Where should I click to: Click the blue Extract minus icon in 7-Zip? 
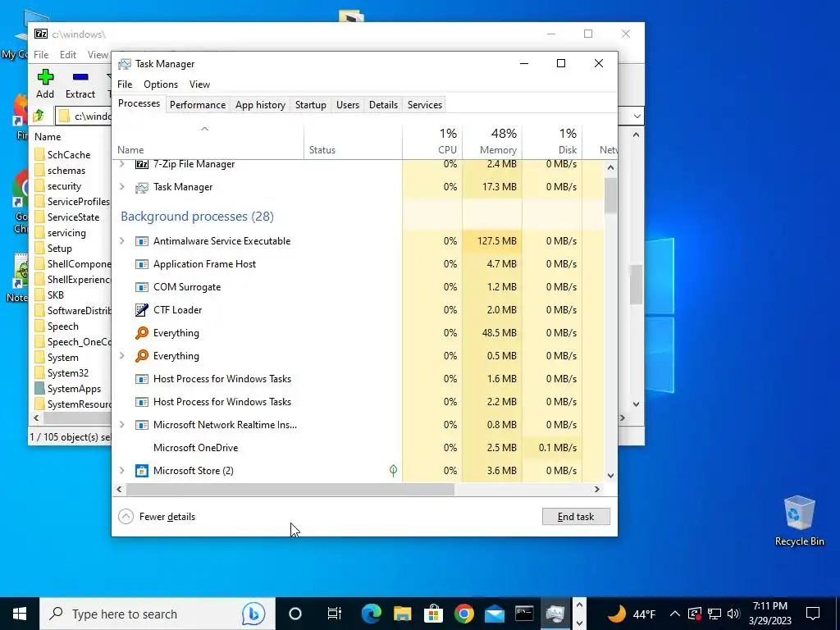tap(80, 77)
